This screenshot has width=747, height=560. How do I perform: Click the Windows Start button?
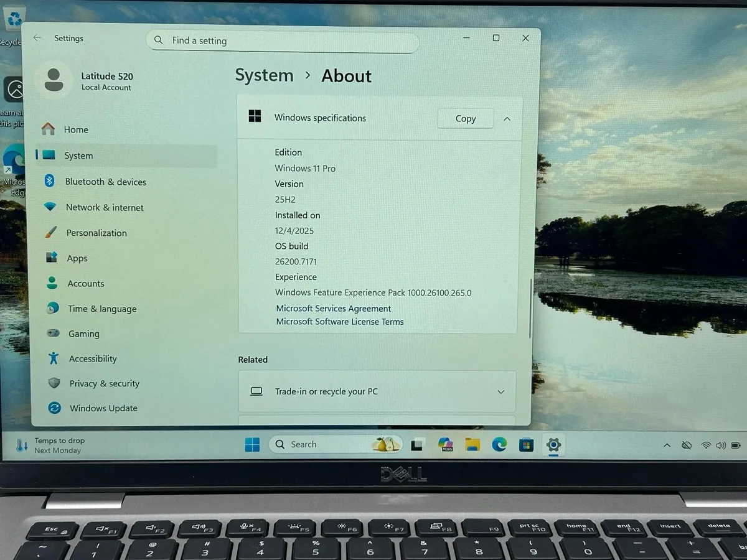click(x=252, y=444)
